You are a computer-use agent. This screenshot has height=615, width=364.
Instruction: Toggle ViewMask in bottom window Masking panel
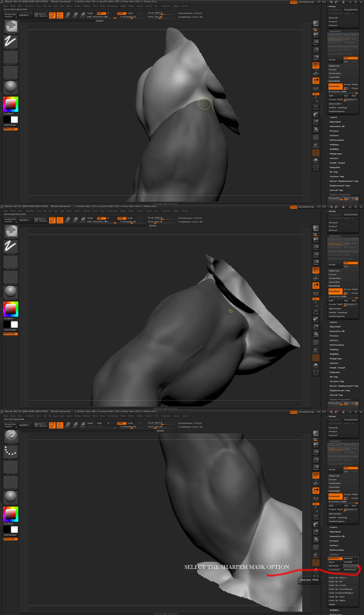[x=335, y=558]
